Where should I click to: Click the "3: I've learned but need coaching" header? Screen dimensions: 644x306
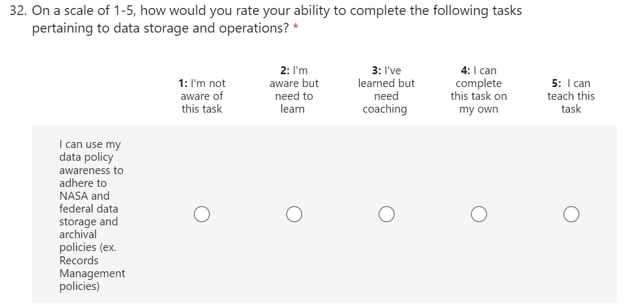386,90
